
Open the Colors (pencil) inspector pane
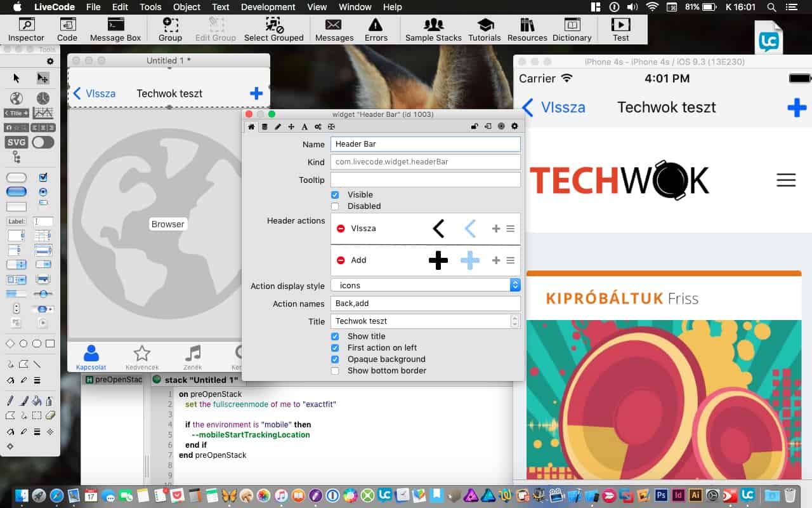coord(278,127)
